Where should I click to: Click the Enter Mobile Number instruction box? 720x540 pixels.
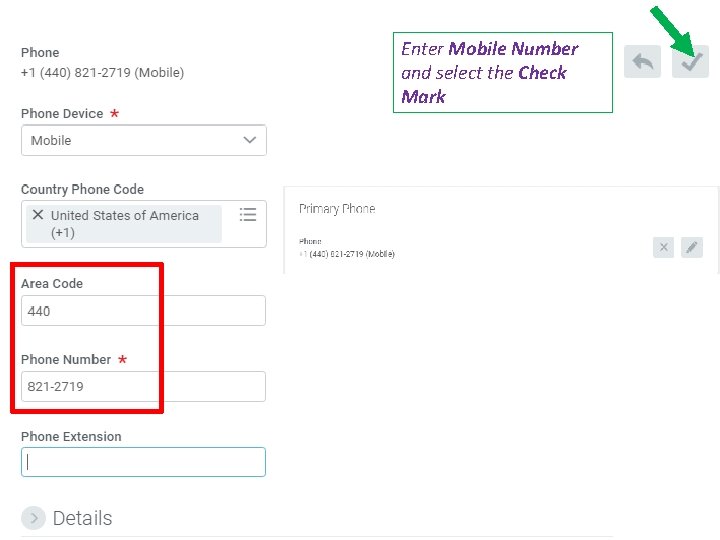click(502, 72)
